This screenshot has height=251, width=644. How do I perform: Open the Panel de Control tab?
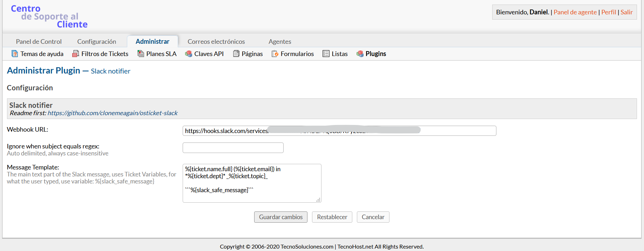[x=39, y=41]
